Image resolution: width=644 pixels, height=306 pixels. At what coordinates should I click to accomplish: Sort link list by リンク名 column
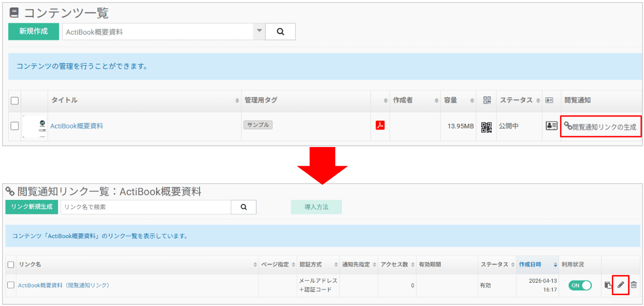tap(137, 265)
